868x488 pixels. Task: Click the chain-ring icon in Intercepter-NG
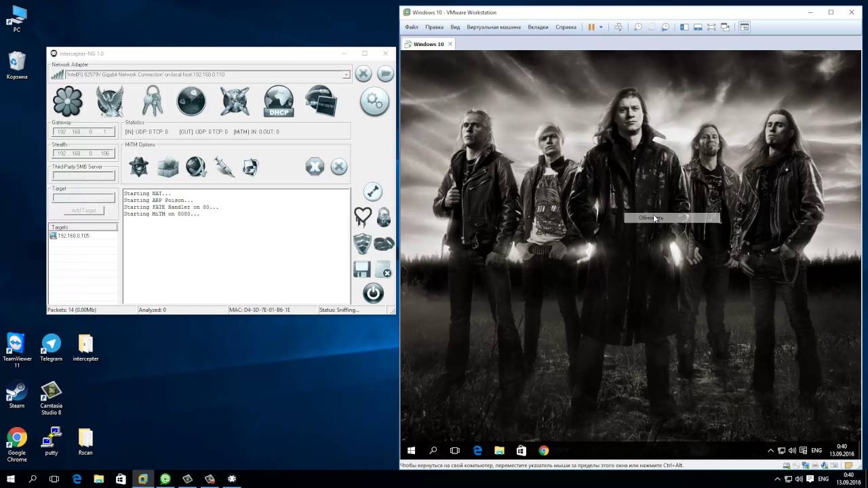pos(384,243)
